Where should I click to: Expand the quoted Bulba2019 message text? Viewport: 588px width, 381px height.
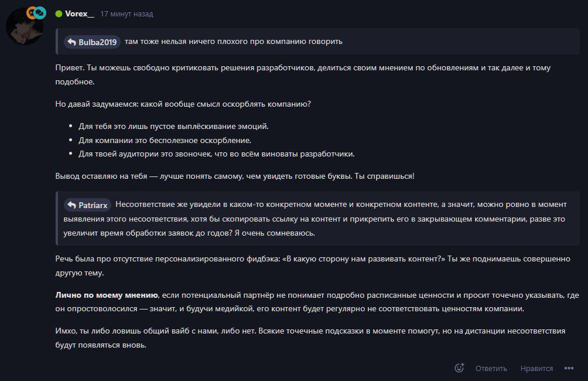coord(233,42)
